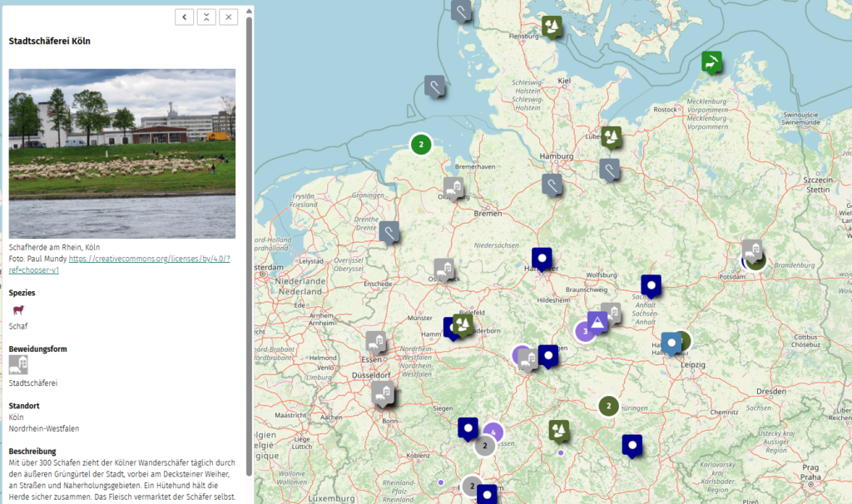The image size is (852, 504).
Task: Select the navy pin in Sachsen-Anhalt
Action: (x=651, y=285)
